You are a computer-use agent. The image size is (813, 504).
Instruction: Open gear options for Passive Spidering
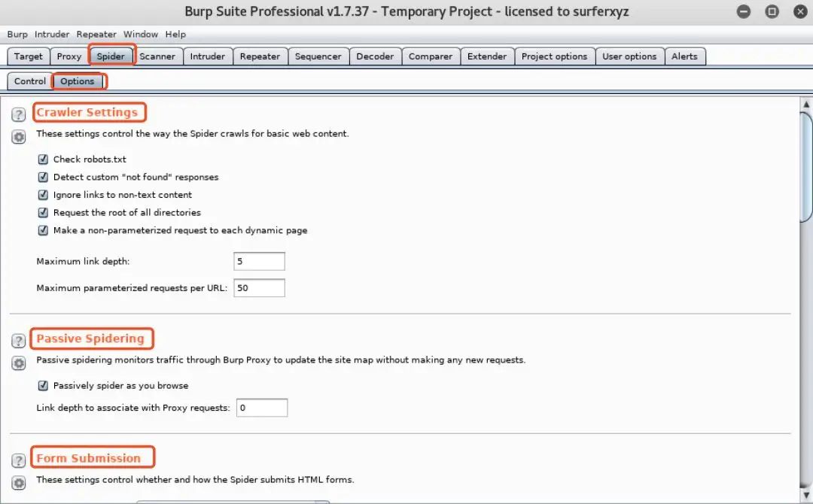19,363
